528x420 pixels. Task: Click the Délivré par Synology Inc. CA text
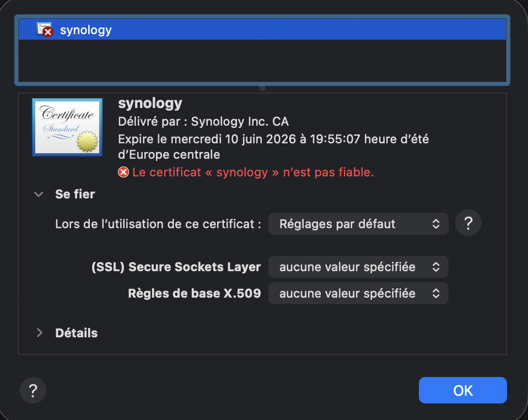(203, 121)
